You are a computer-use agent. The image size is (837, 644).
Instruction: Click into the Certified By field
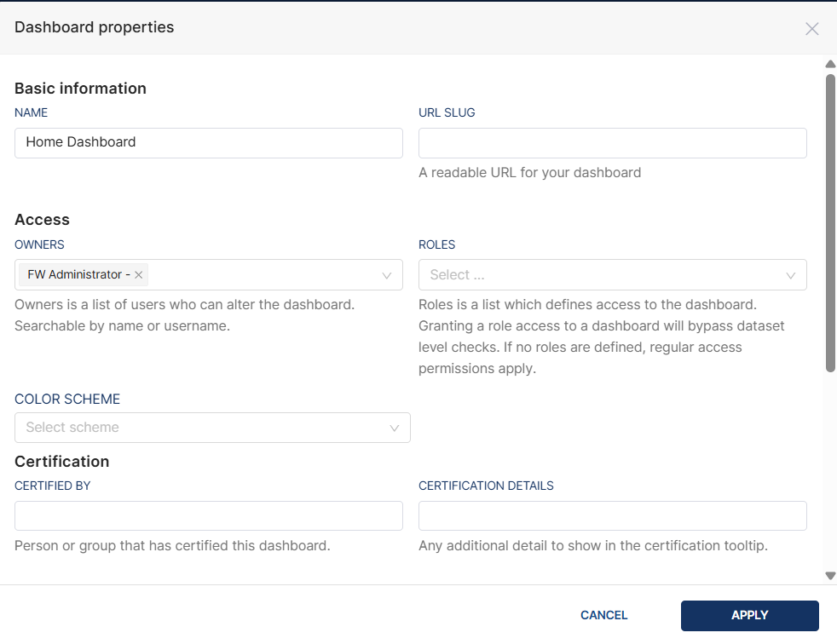pyautogui.click(x=208, y=515)
